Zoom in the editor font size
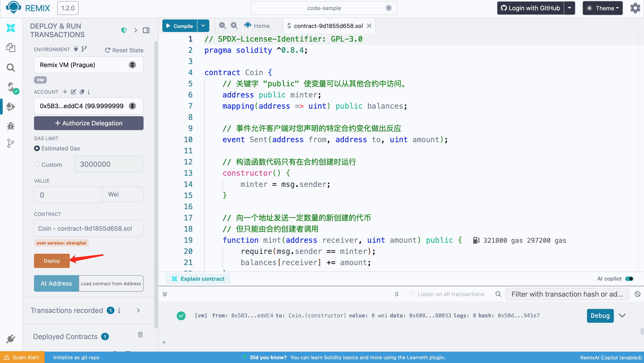This screenshot has height=363, width=644. point(234,26)
